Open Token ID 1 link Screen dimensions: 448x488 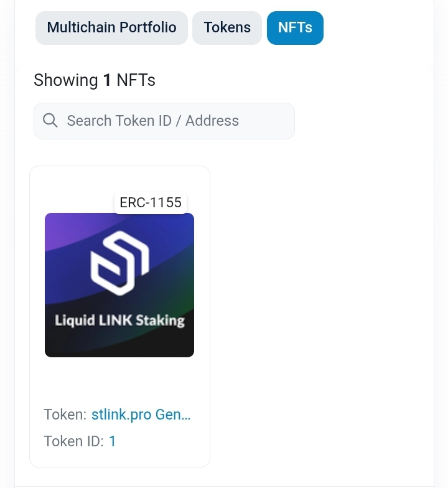112,441
